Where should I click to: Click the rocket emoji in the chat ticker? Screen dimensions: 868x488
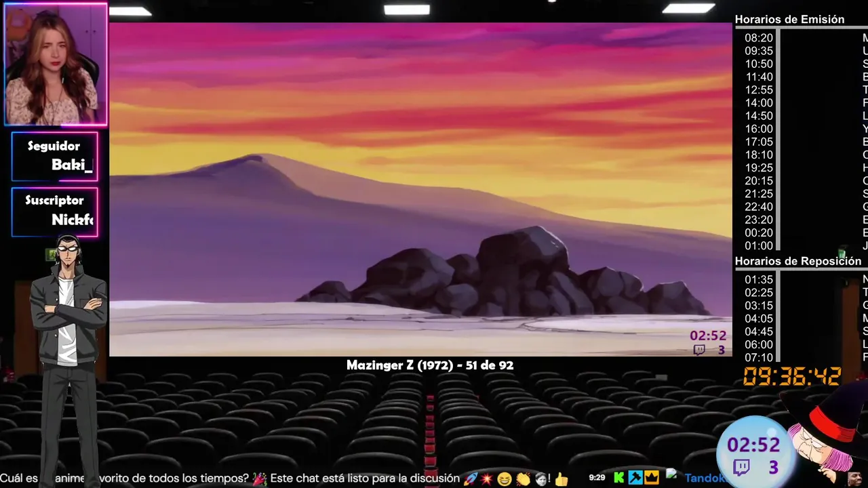471,479
